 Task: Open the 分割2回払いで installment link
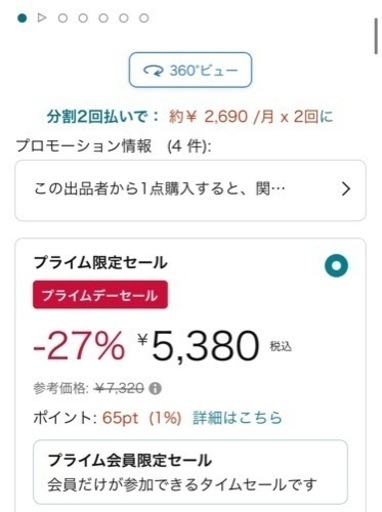(103, 117)
